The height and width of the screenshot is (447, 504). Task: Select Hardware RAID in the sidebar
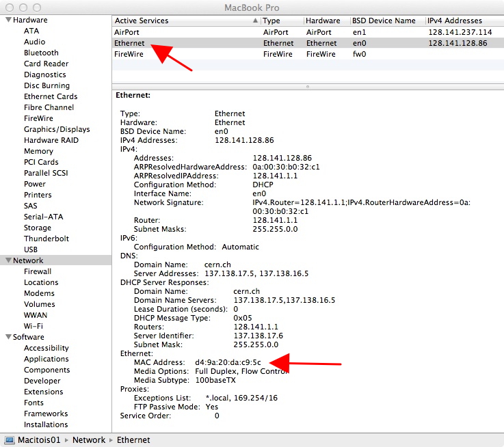[x=51, y=140]
